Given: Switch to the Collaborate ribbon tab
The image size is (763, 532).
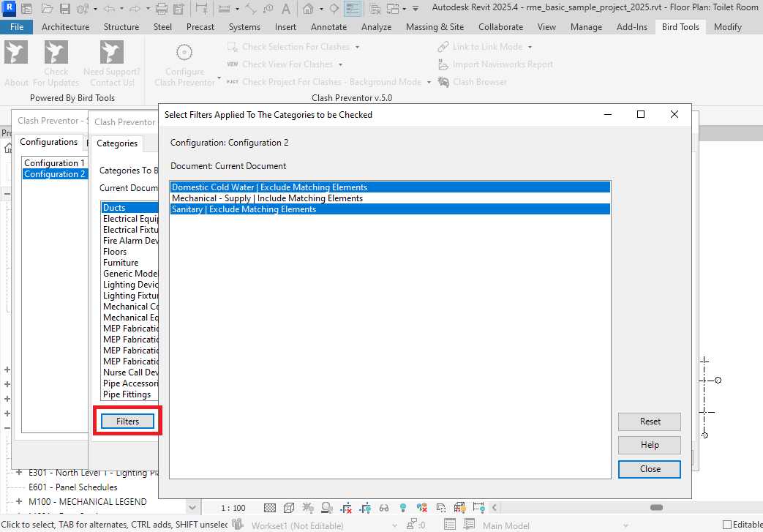Looking at the screenshot, I should (x=500, y=27).
